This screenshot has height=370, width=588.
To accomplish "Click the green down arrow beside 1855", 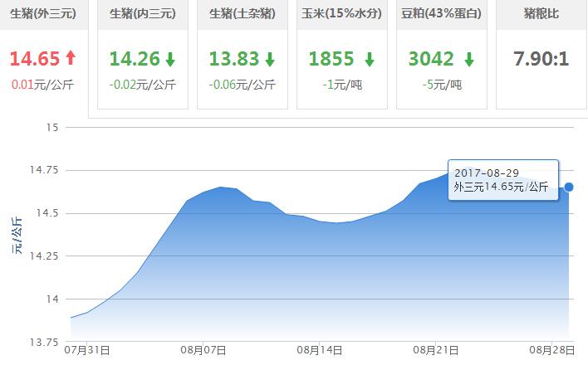I will click(x=370, y=60).
